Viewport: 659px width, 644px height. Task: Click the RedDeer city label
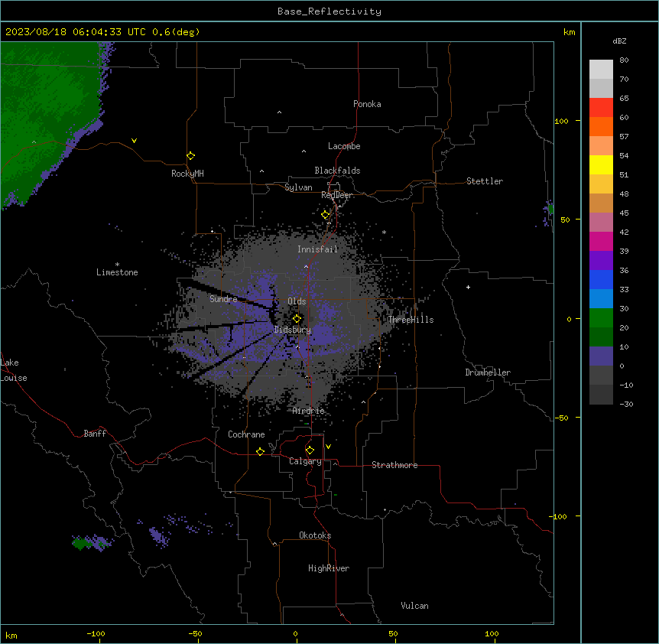[336, 195]
